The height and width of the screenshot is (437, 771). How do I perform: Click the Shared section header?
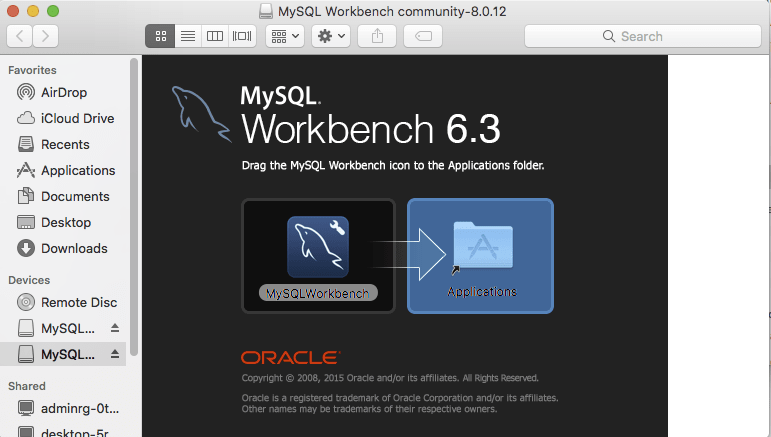[27, 386]
